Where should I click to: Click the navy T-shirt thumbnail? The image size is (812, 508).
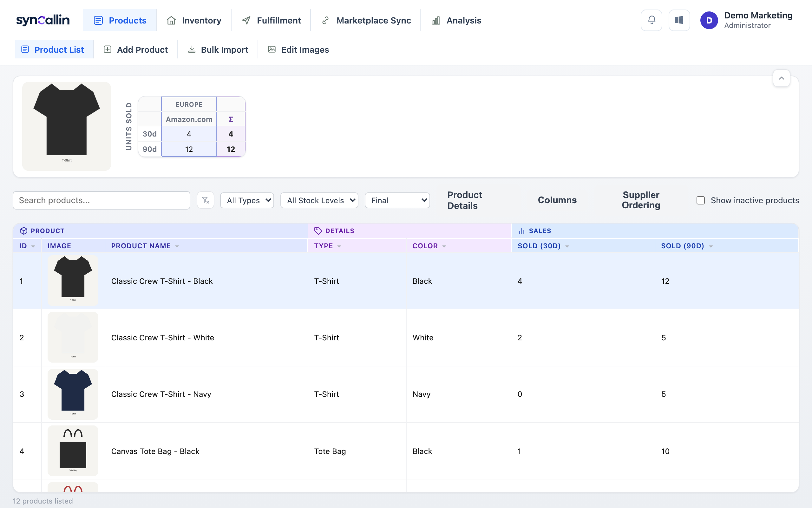tap(73, 394)
